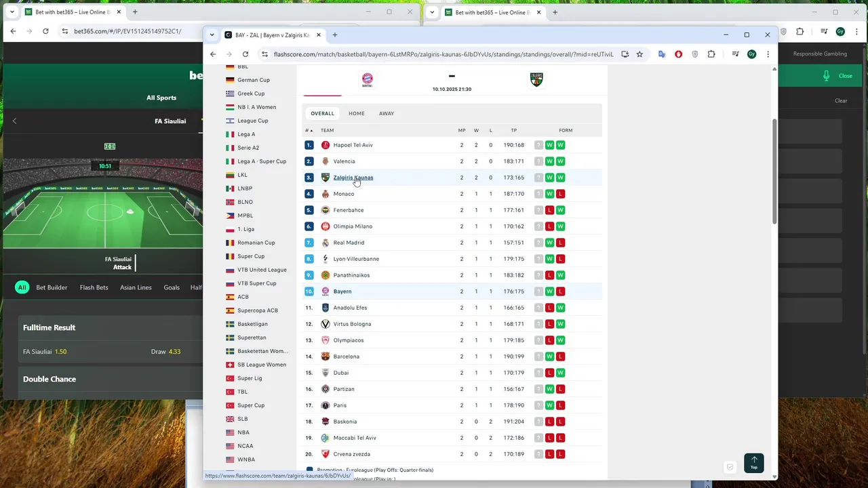Open Monaco team link in standings

click(344, 194)
